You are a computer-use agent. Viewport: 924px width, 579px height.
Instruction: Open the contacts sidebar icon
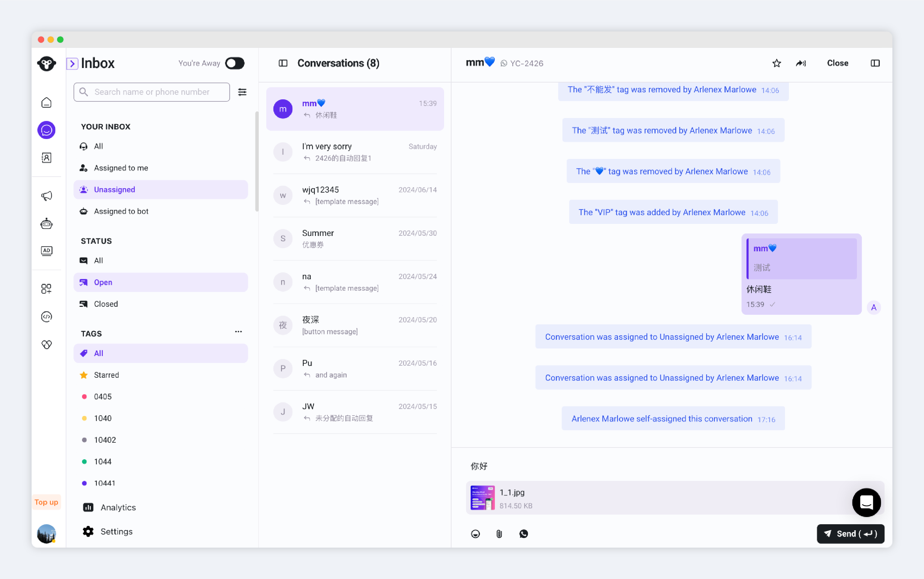point(46,158)
